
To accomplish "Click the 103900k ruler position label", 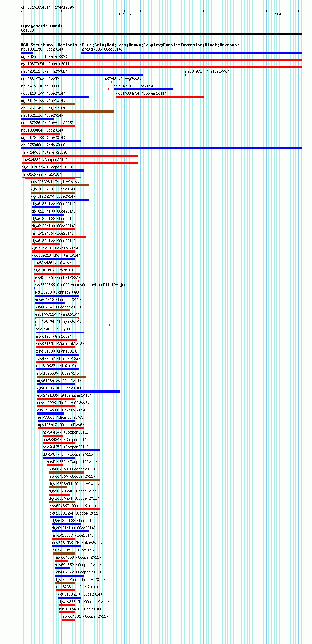I will pyautogui.click(x=124, y=14).
